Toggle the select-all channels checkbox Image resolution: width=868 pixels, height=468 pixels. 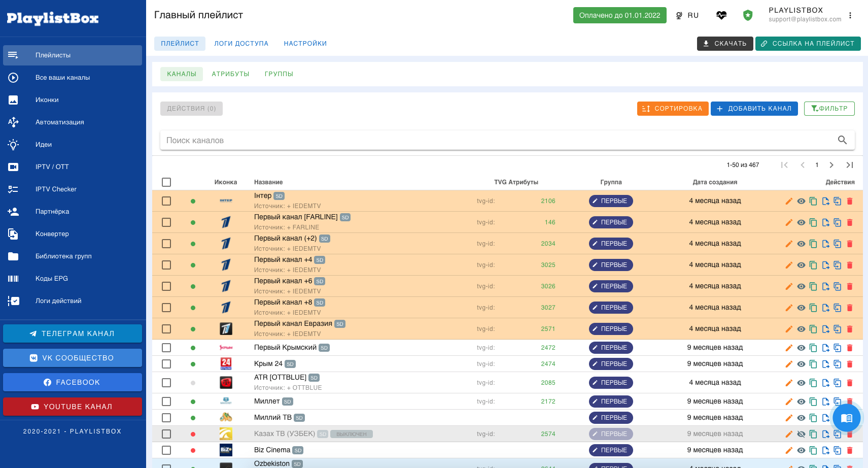[x=166, y=182]
